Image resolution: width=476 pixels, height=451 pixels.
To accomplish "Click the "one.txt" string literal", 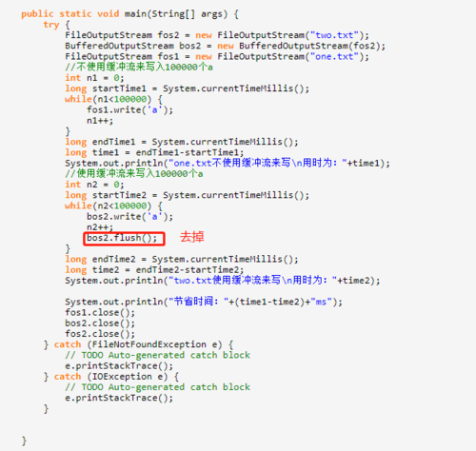I will click(x=334, y=56).
